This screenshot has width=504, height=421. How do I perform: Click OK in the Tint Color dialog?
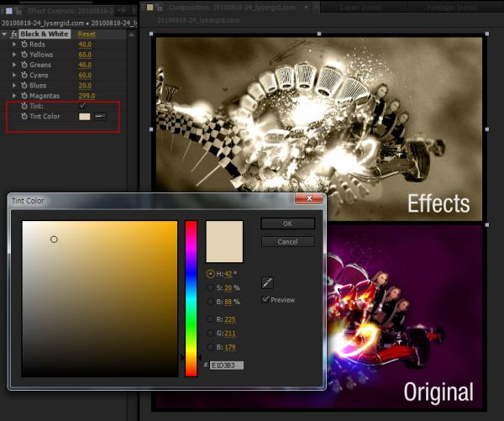coord(287,224)
